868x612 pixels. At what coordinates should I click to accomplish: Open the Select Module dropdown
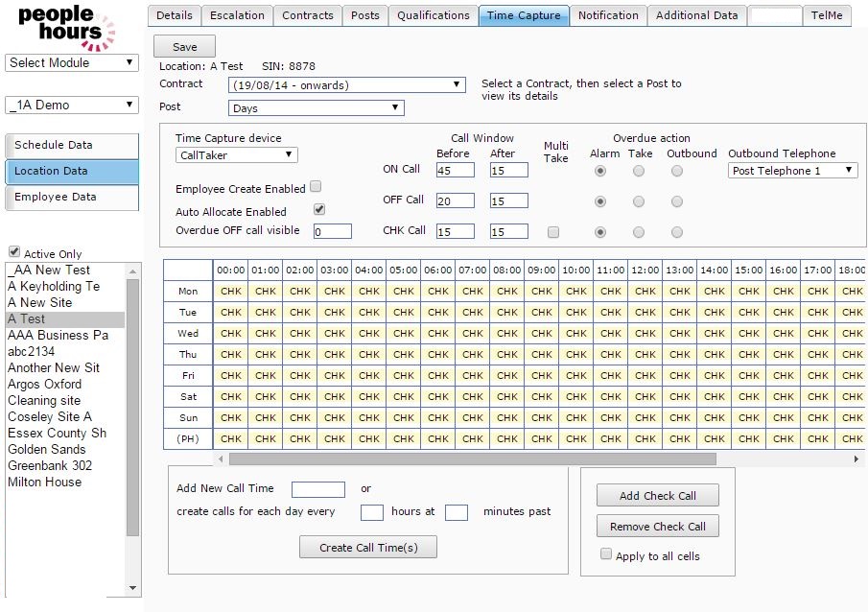pyautogui.click(x=72, y=63)
